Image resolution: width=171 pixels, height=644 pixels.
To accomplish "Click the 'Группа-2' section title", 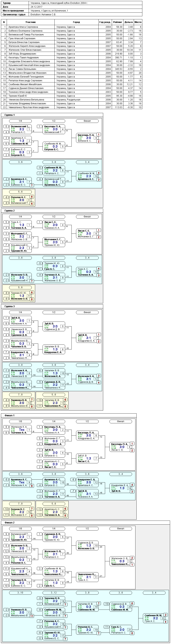I will click(10, 211).
